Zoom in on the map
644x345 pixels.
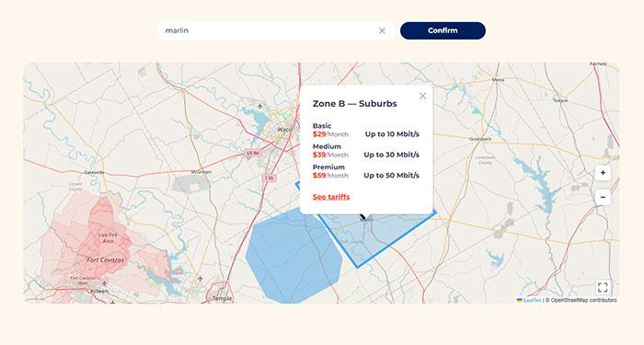pyautogui.click(x=603, y=173)
